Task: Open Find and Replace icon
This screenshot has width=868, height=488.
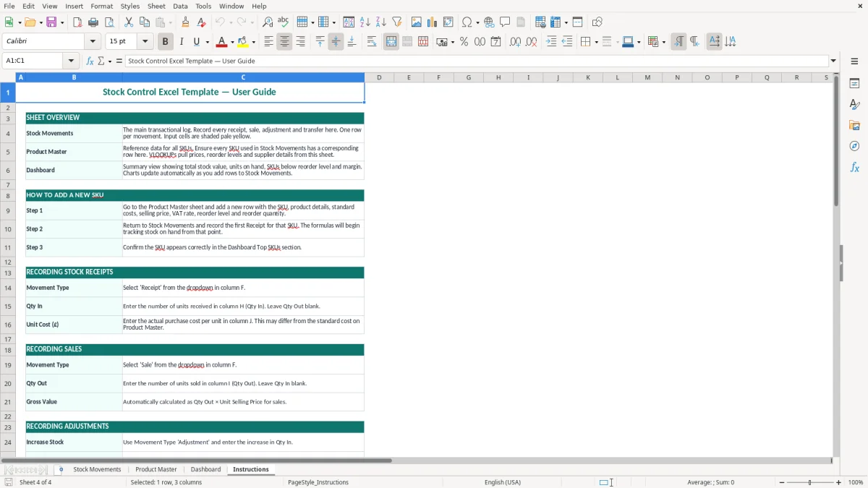Action: point(268,22)
